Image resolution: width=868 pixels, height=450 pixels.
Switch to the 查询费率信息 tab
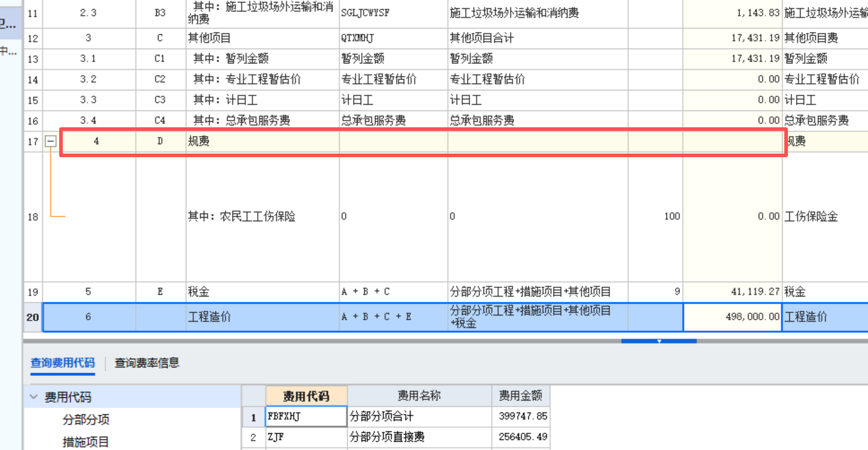tap(146, 362)
